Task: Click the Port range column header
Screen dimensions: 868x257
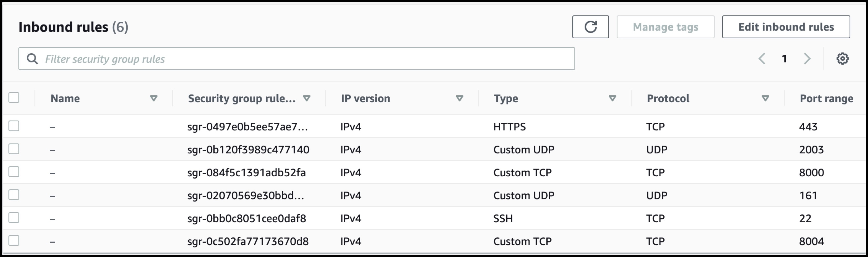Action: pos(826,98)
